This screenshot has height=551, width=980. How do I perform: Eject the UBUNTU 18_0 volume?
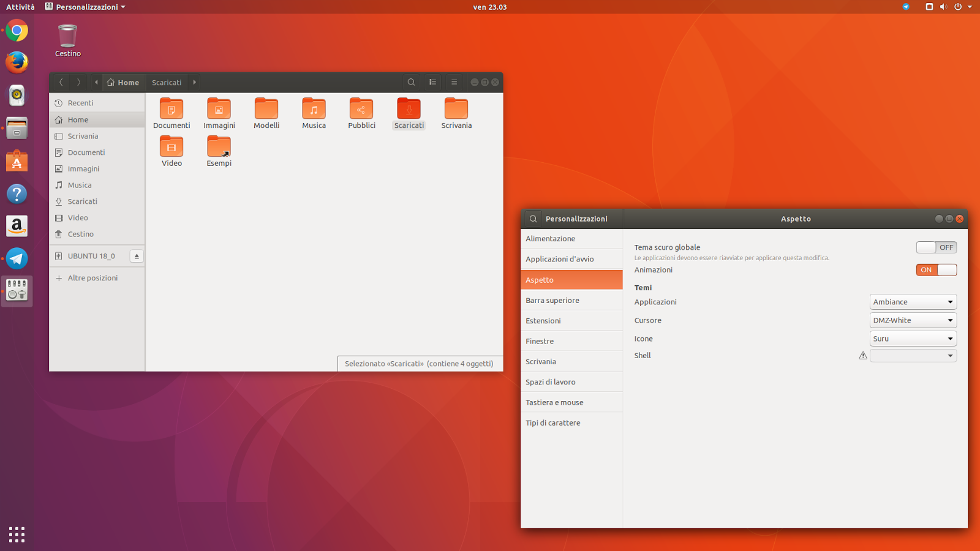pyautogui.click(x=137, y=256)
